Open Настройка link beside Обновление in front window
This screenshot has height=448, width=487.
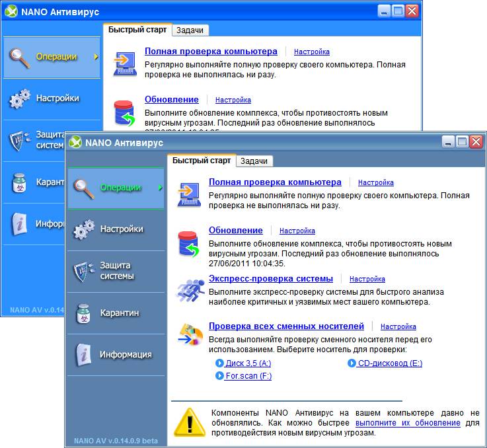pyautogui.click(x=297, y=231)
